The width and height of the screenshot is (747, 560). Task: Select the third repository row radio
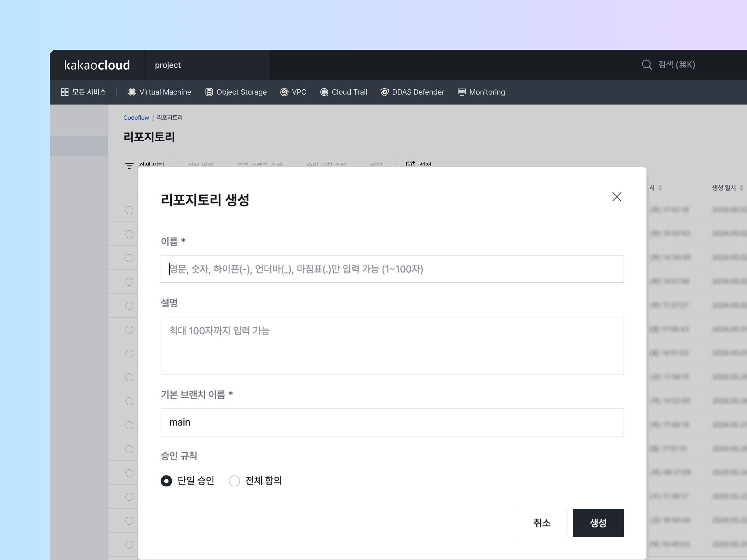pyautogui.click(x=129, y=258)
